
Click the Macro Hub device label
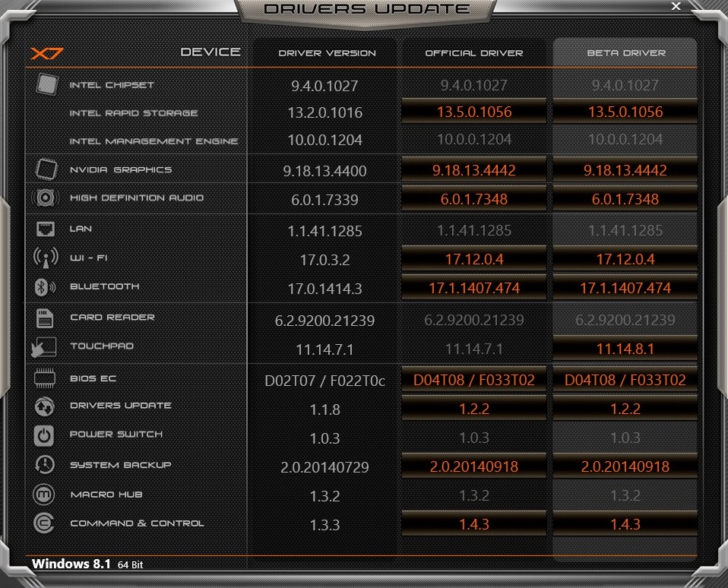coord(106,495)
